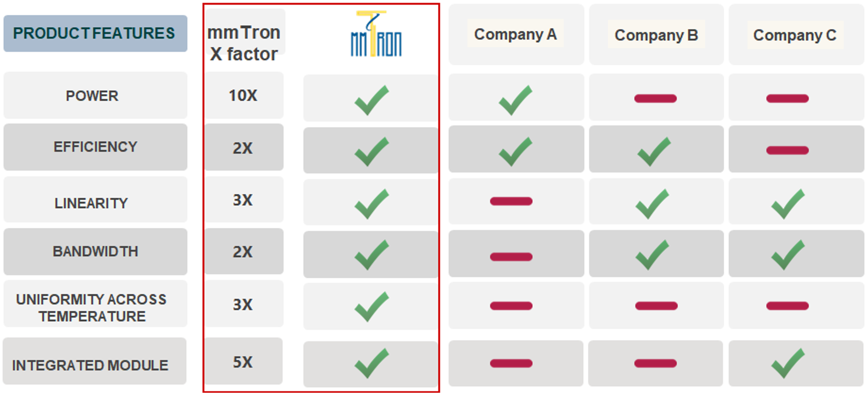Click Company B's checkmark in Bandwidth row
The height and width of the screenshot is (395, 868).
652,255
